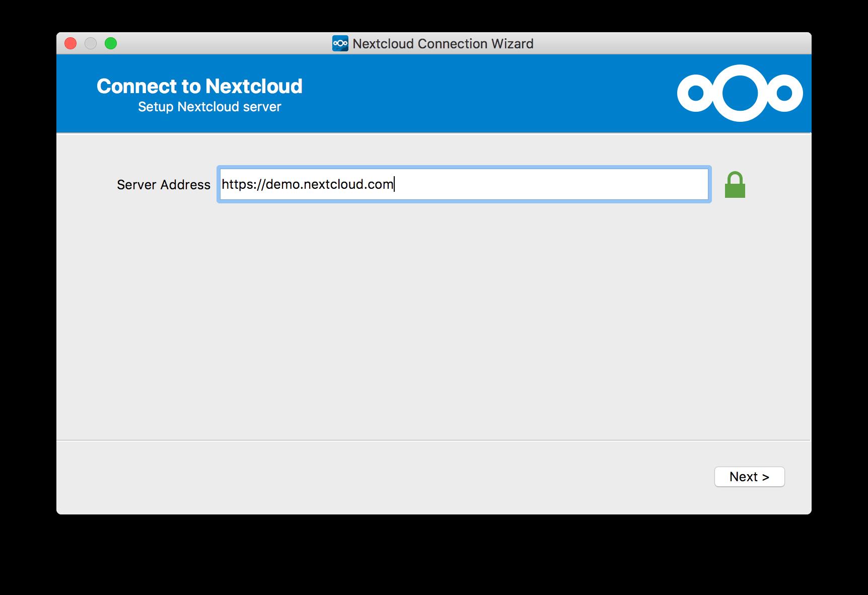Place cursor in the https://demo.nextcloud.com text

pyautogui.click(x=307, y=184)
